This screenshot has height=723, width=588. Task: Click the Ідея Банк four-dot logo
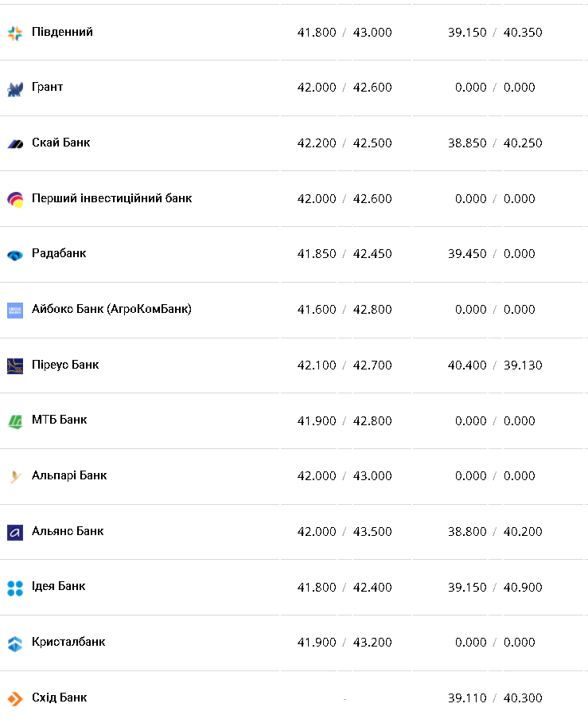point(15,588)
